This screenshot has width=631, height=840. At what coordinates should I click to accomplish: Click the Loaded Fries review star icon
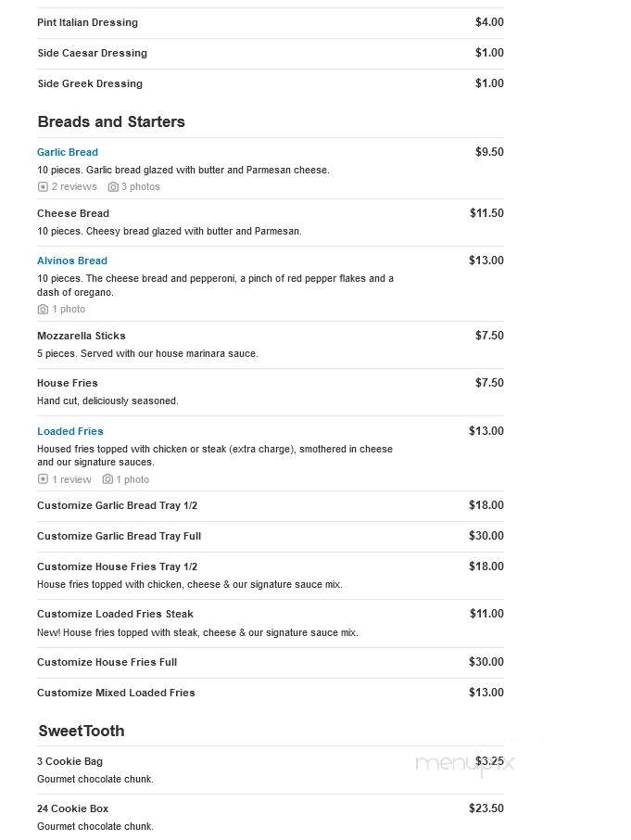(43, 479)
